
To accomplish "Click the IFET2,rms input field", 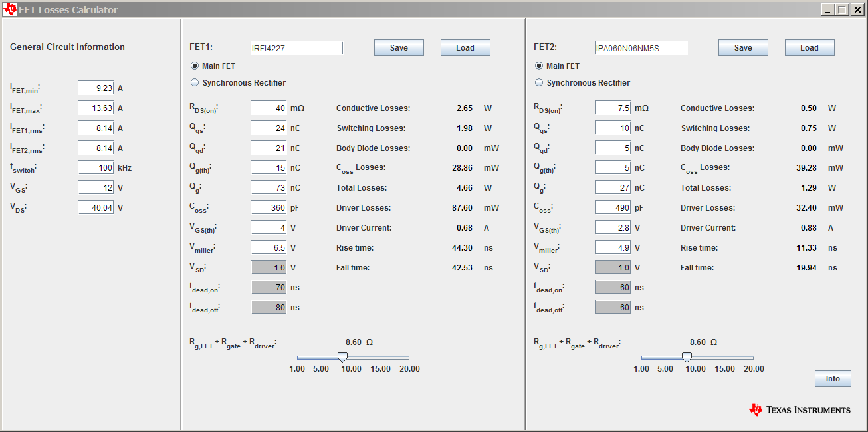I will point(96,148).
